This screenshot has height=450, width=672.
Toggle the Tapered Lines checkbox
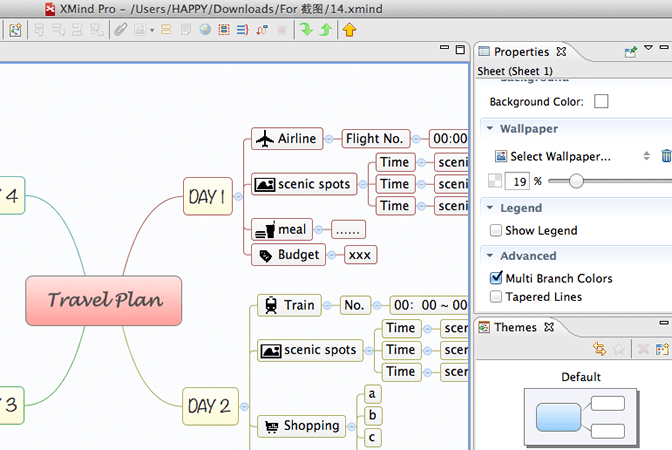496,297
